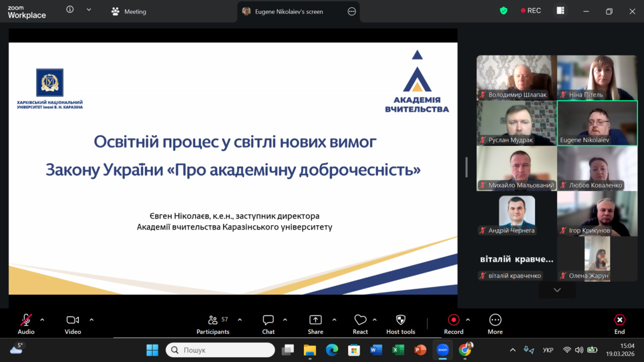The image size is (644, 362).
Task: Click the green encryption shield icon
Action: pyautogui.click(x=503, y=11)
